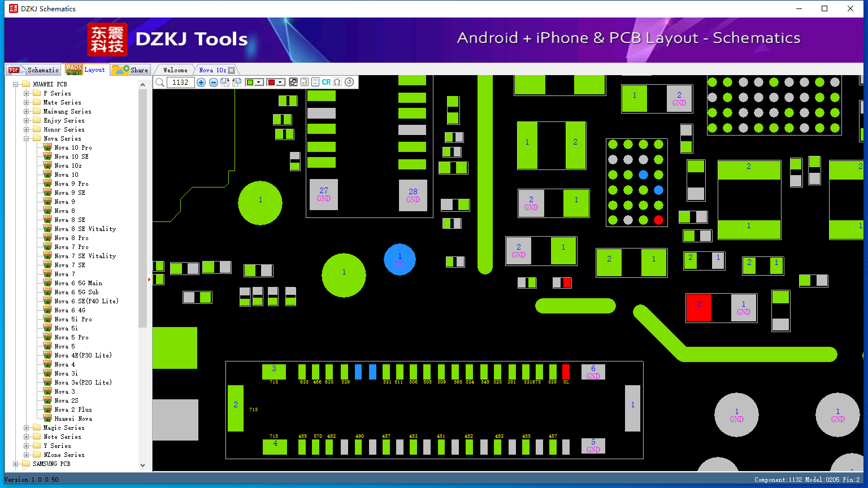This screenshot has width=868, height=488.
Task: Collapse the HUAWEI PCB tree node
Action: (16, 84)
